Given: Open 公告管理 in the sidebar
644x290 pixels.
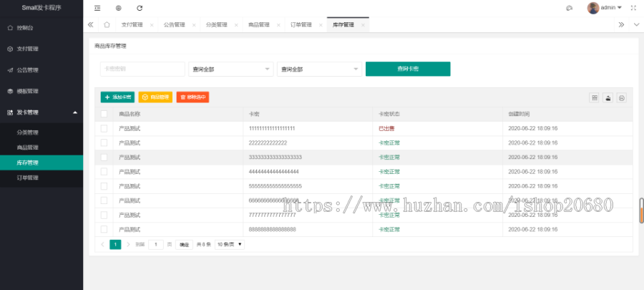Looking at the screenshot, I should [42, 70].
